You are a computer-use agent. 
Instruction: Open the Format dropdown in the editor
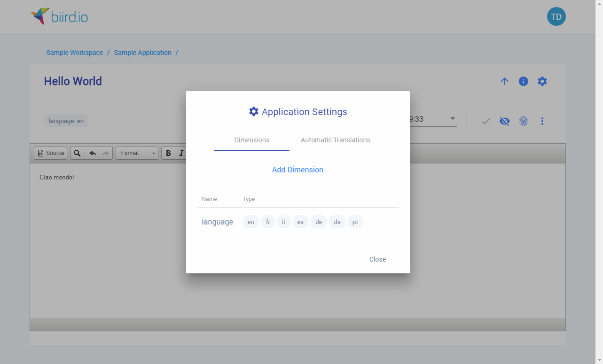137,153
